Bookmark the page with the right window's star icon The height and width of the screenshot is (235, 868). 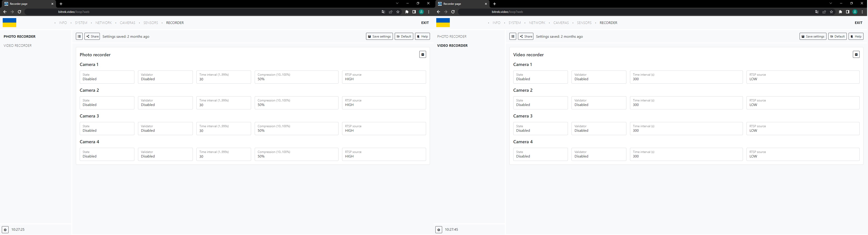coord(831,12)
